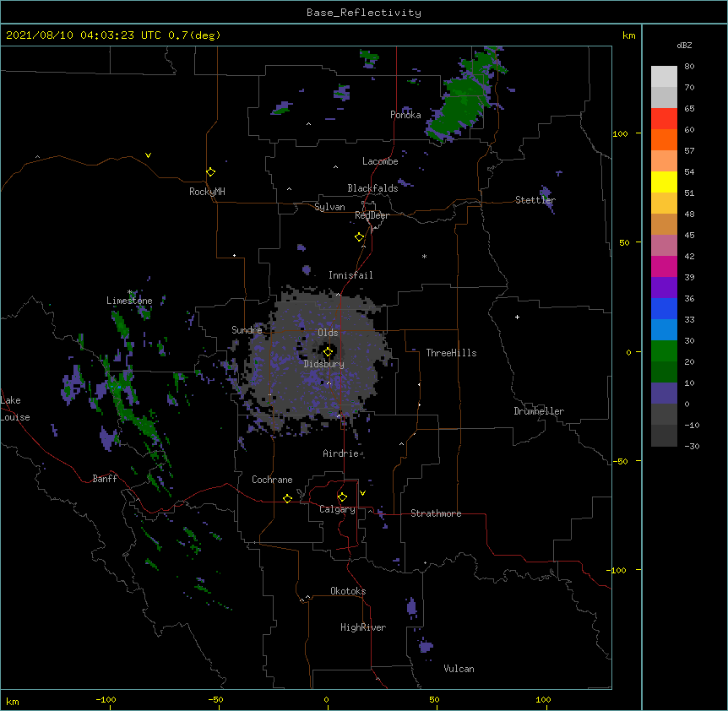Click the Limestone label
Viewport: 728px width, 711px height.
(129, 301)
